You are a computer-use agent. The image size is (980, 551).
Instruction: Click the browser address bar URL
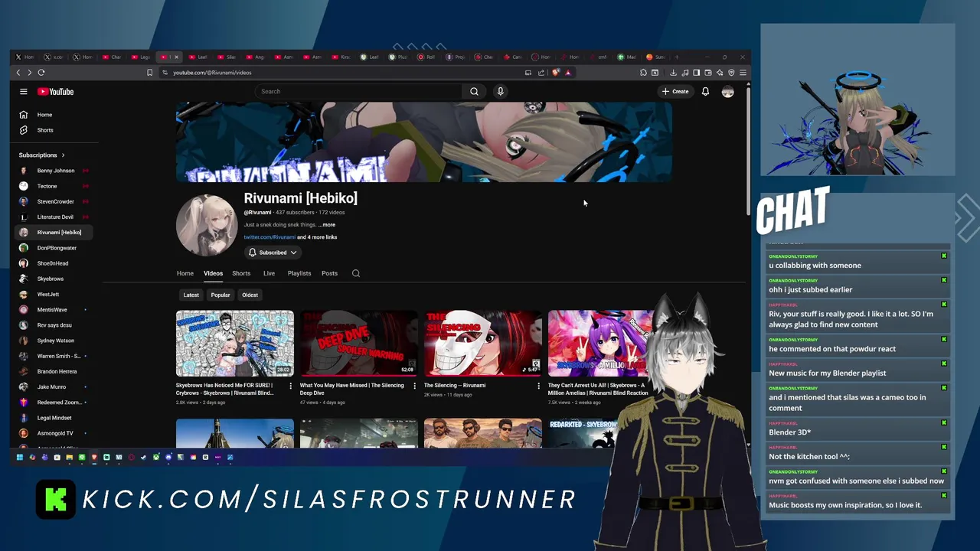212,73
